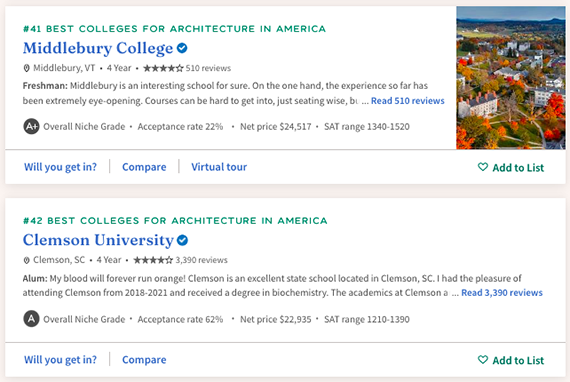Open the Clemson University title link
The width and height of the screenshot is (570, 382).
pyautogui.click(x=99, y=240)
